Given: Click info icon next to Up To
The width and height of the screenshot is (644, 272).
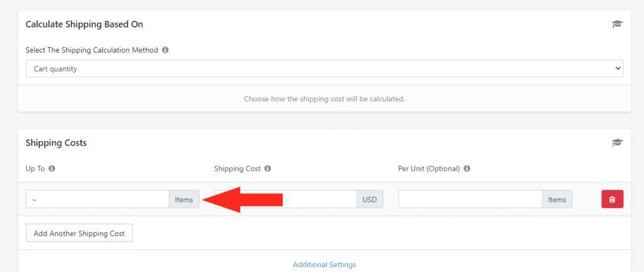Looking at the screenshot, I should (52, 168).
